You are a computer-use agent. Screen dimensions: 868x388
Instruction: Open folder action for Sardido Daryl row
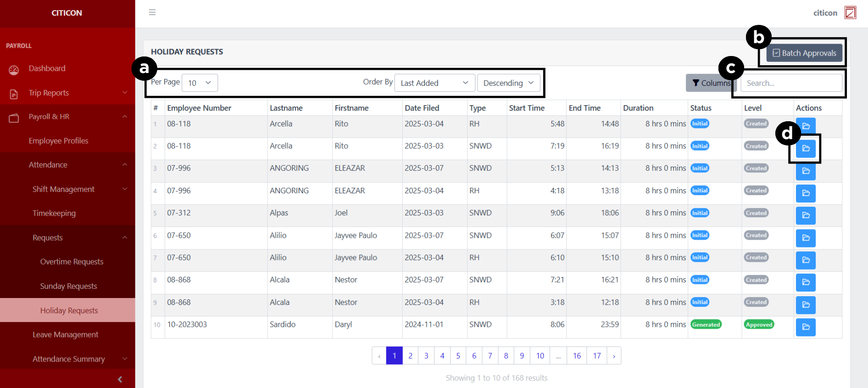pos(806,327)
